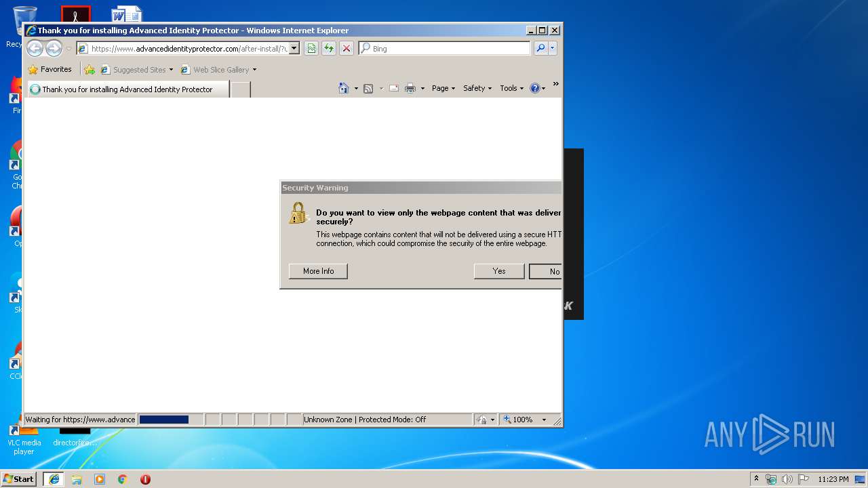Click the security lock status icon dropdown

click(x=486, y=420)
